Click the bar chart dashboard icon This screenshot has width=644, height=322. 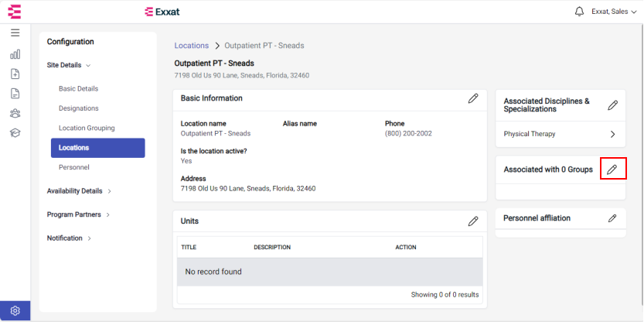pos(15,54)
